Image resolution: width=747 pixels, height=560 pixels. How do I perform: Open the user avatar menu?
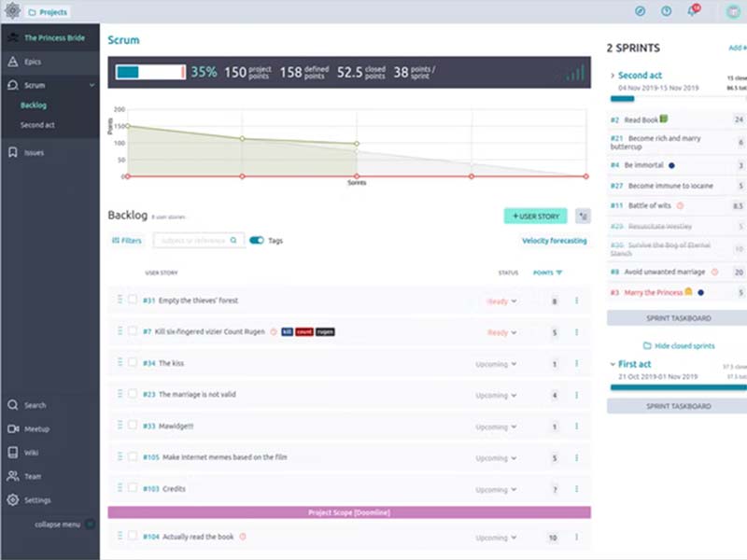[734, 11]
